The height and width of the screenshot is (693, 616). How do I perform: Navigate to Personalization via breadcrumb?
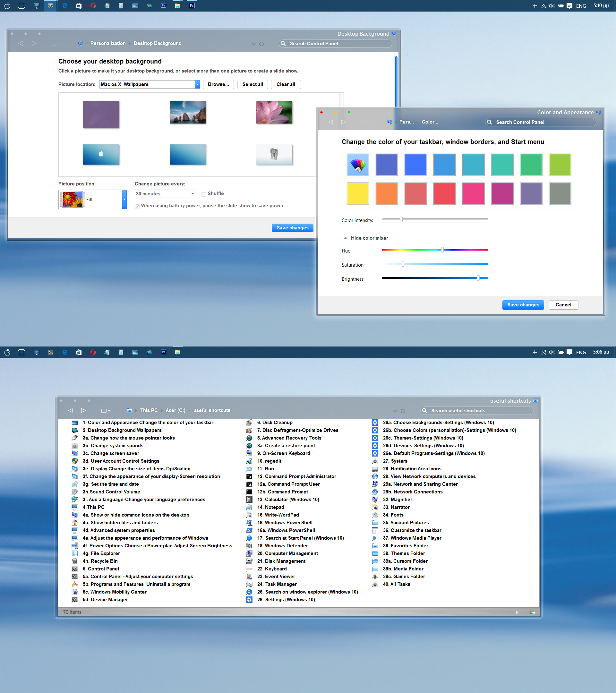pos(108,43)
